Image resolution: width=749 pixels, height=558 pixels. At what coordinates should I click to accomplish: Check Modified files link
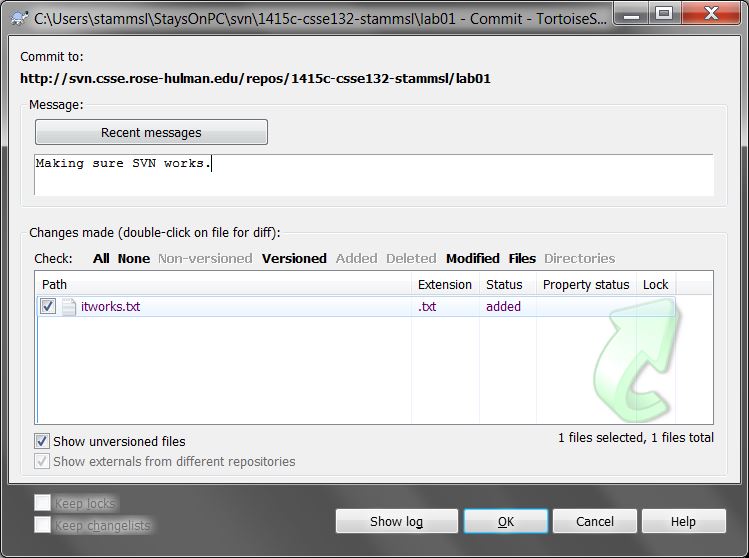[473, 258]
